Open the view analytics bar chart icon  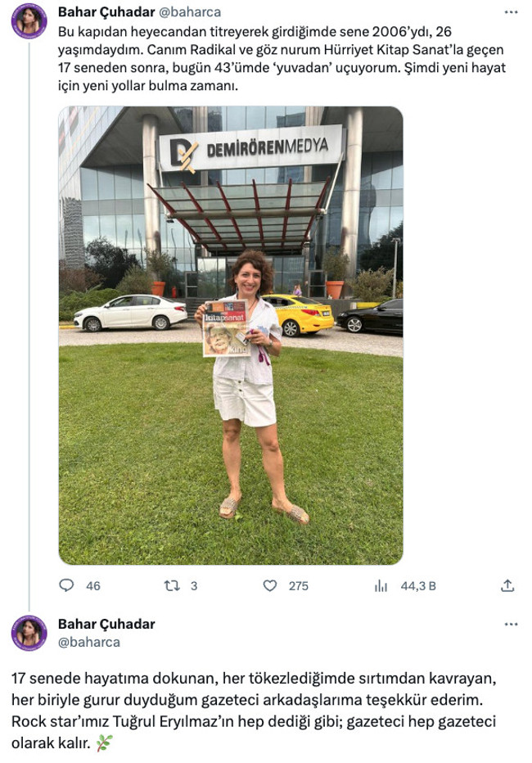coord(381,586)
